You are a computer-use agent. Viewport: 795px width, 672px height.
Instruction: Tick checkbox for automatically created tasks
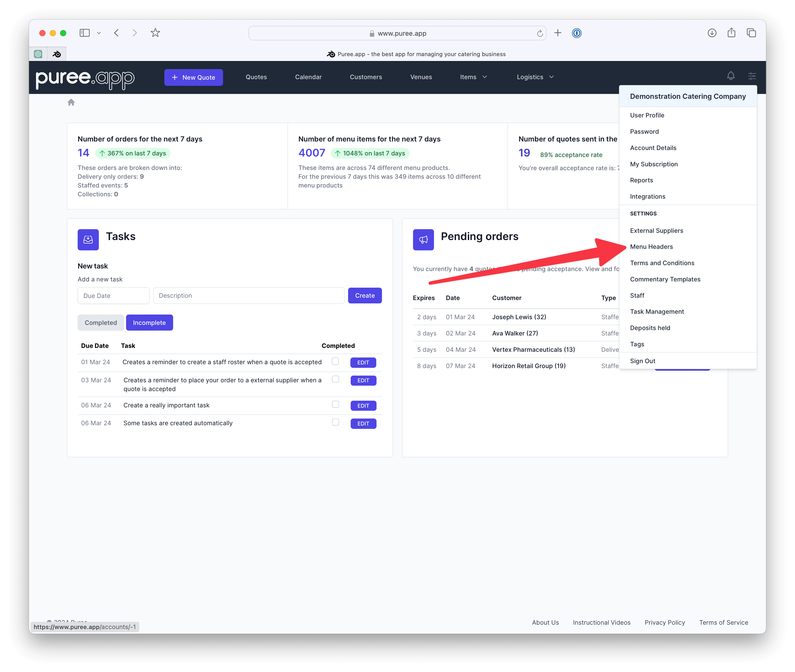click(335, 422)
